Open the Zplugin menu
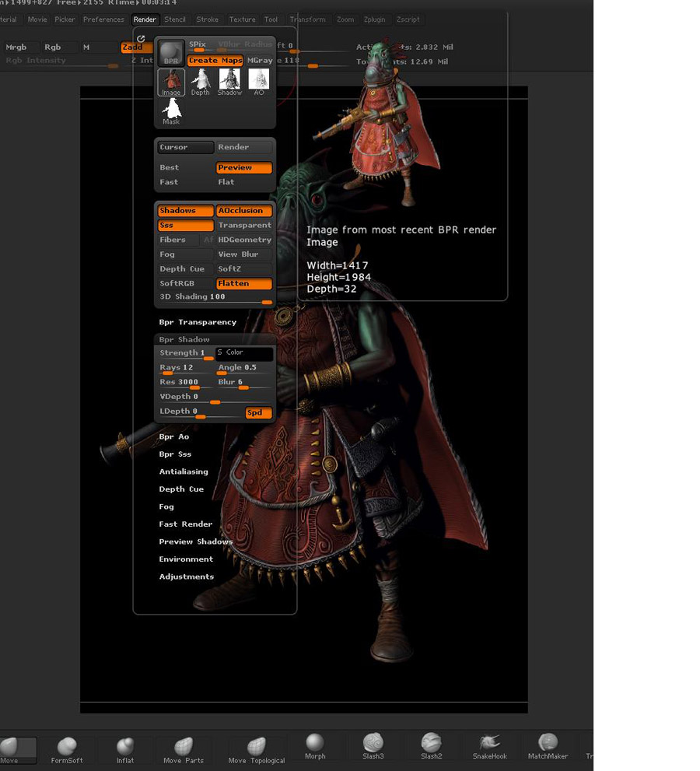Viewport: 700px width, 771px height. click(375, 19)
